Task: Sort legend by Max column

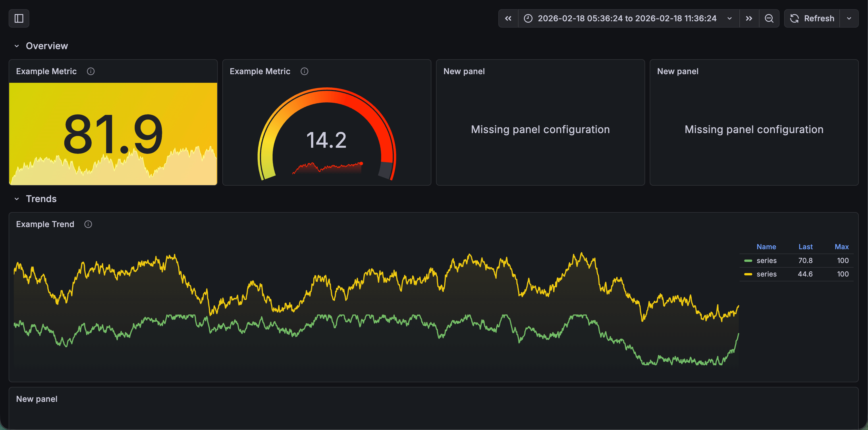Action: tap(841, 247)
